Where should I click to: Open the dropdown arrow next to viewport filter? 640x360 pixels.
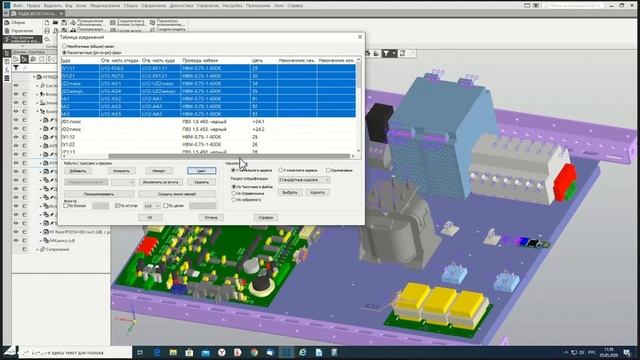(393, 53)
